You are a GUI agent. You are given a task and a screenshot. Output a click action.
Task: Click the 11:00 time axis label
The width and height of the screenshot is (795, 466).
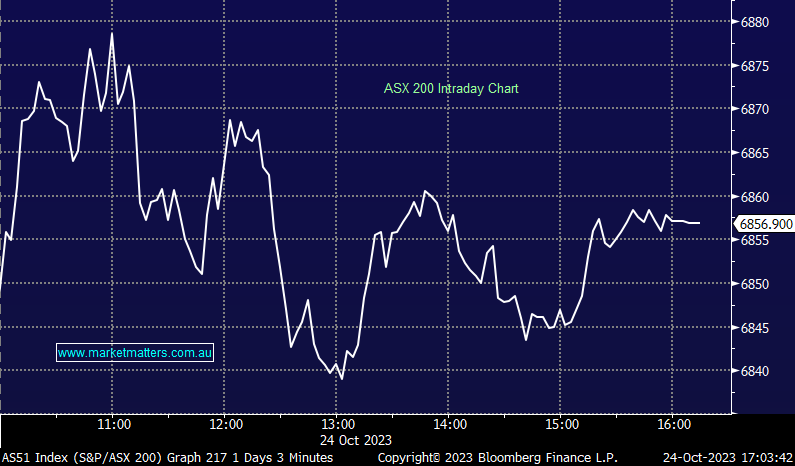click(x=113, y=425)
